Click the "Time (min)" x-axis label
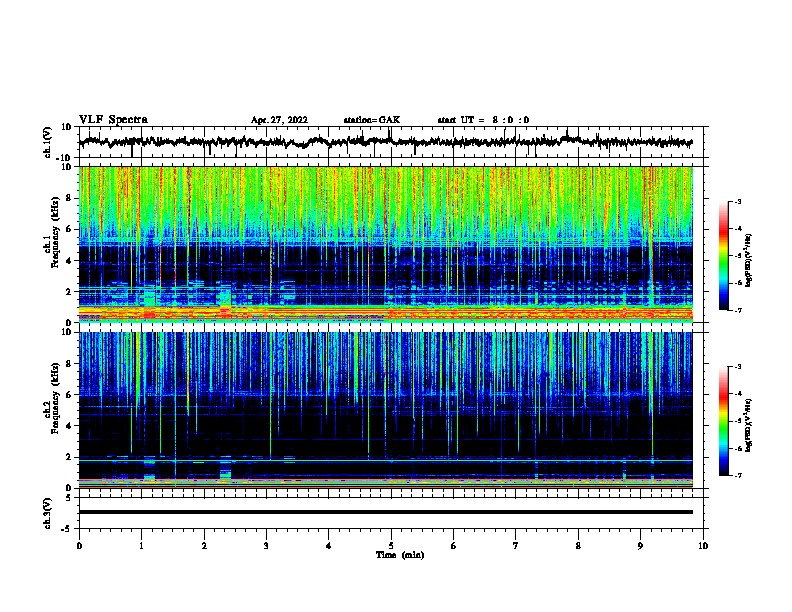The image size is (792, 612). click(x=400, y=555)
